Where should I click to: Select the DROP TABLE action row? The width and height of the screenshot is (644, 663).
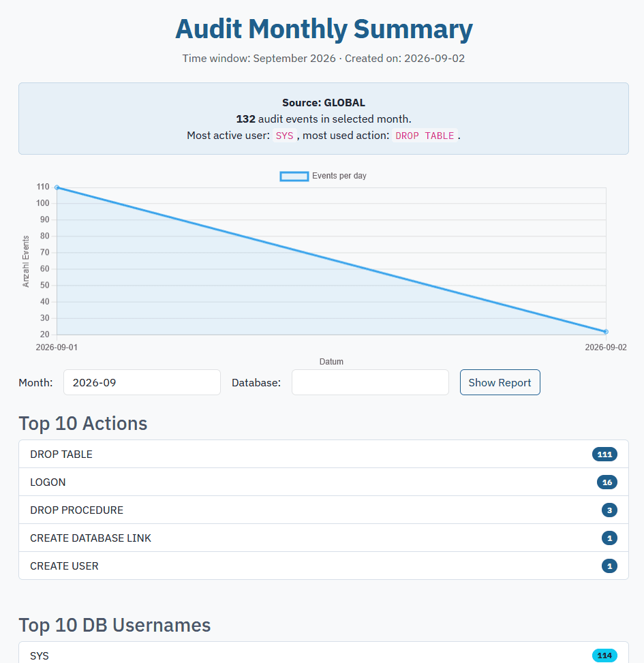[x=324, y=454]
